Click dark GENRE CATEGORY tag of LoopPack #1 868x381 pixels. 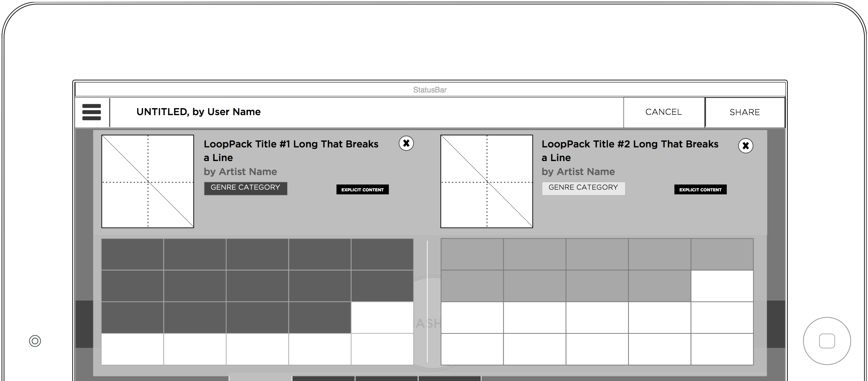245,188
